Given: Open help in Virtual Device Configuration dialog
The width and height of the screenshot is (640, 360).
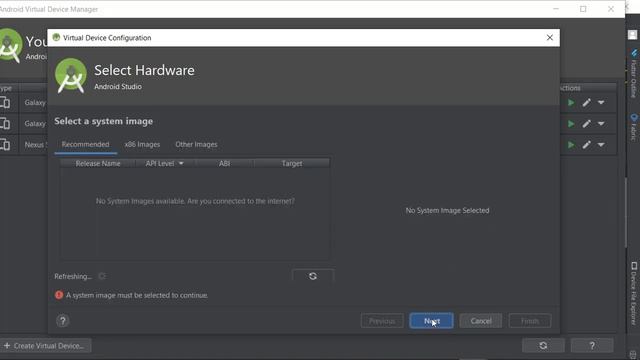Looking at the screenshot, I should click(63, 321).
